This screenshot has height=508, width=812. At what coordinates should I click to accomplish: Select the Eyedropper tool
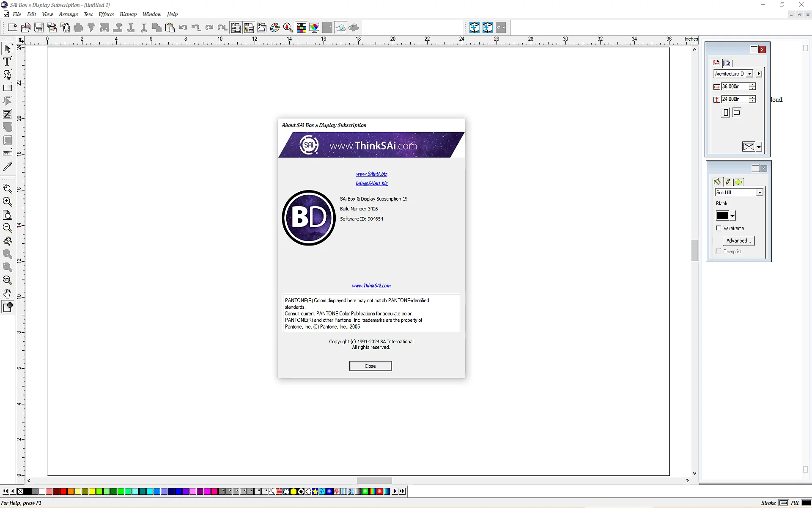[x=8, y=166]
